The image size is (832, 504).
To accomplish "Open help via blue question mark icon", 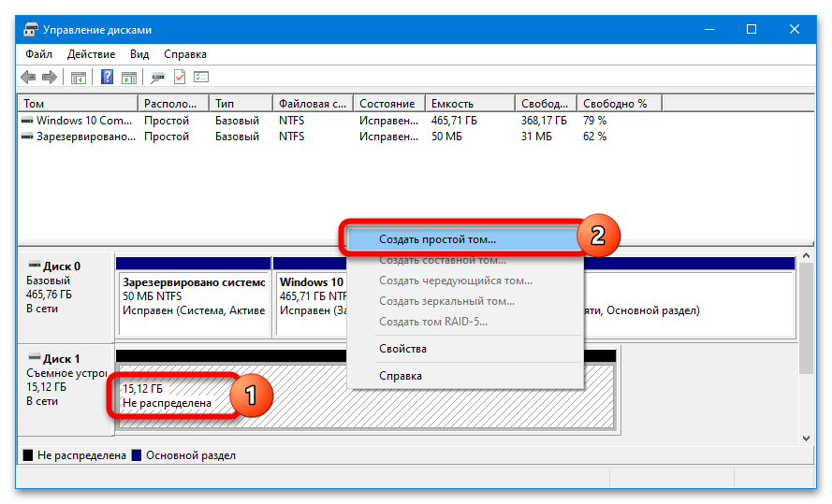I will point(108,78).
